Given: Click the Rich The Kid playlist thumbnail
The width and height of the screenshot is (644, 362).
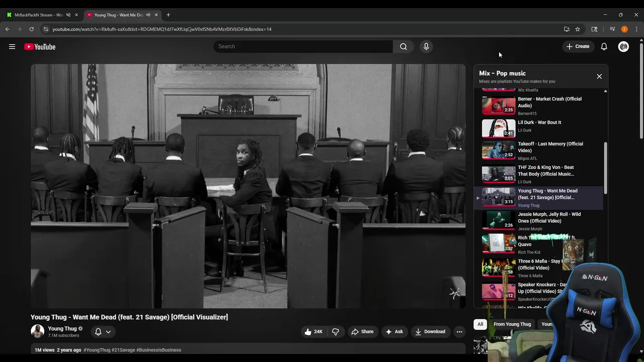Looking at the screenshot, I should pyautogui.click(x=499, y=243).
